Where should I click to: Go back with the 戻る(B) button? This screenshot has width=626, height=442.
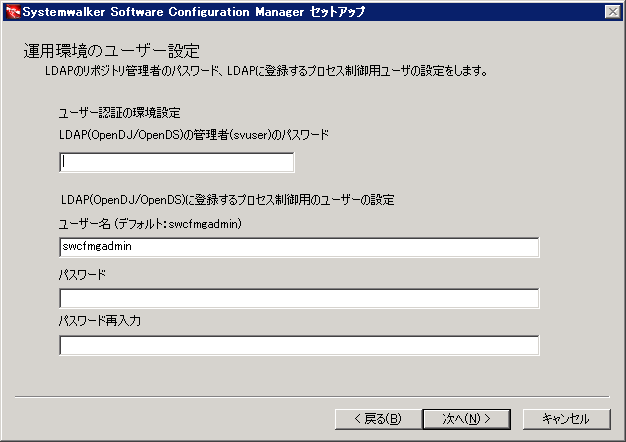(x=378, y=419)
